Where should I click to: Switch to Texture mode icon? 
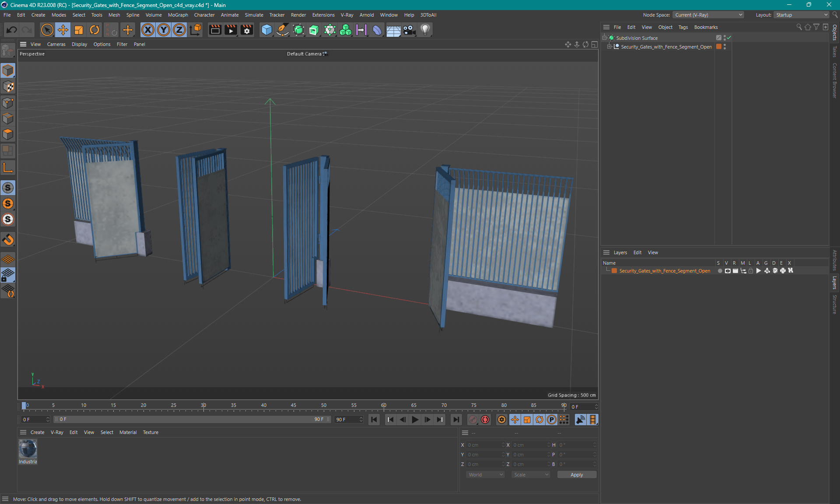[8, 87]
